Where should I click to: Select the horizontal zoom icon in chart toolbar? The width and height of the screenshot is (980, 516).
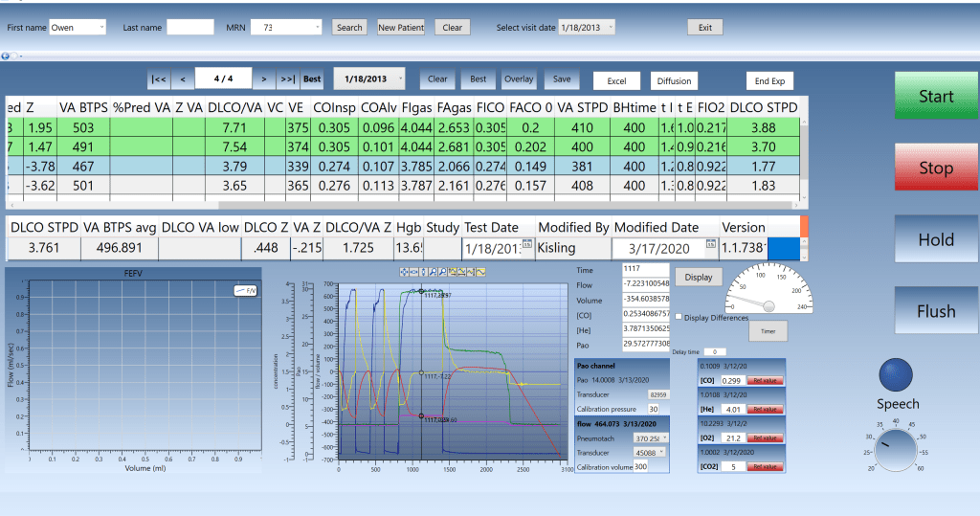[x=414, y=273]
